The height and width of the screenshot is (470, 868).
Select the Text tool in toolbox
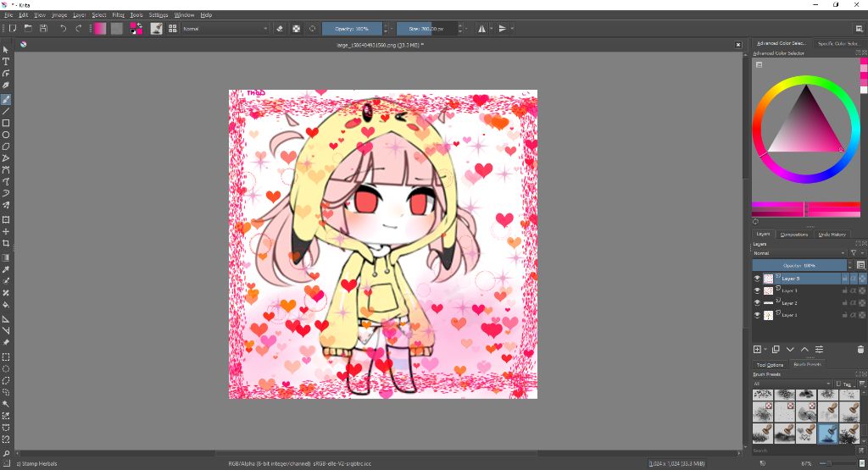click(x=6, y=61)
